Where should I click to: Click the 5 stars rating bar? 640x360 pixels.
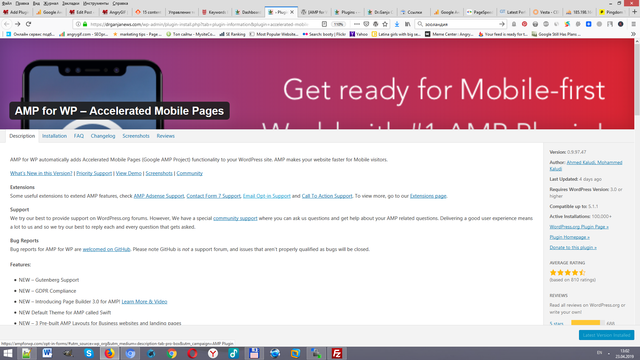(588, 323)
